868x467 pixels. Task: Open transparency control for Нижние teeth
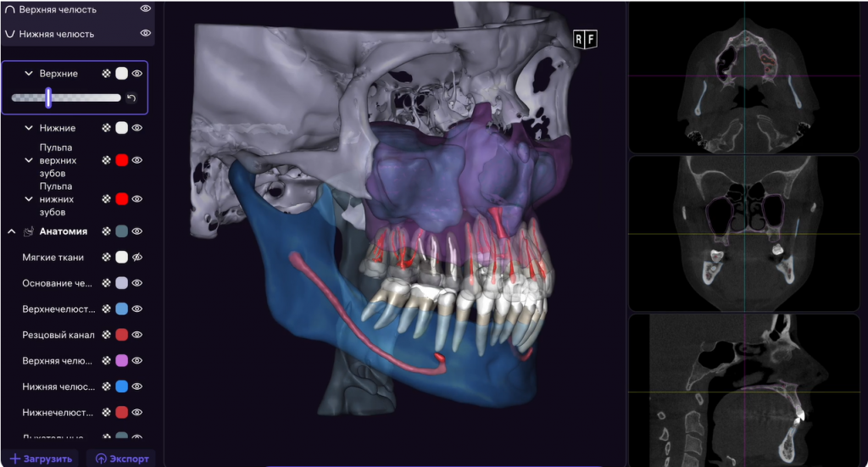click(107, 128)
